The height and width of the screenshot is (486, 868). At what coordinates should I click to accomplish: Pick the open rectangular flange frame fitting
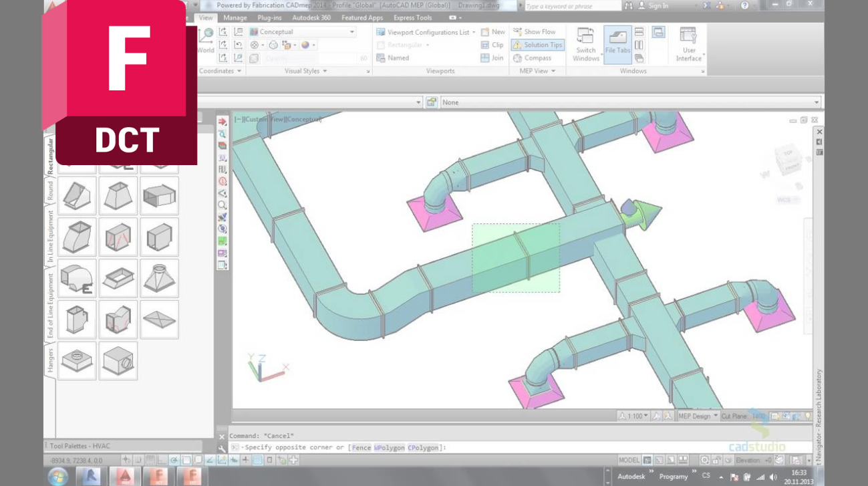[x=118, y=278]
